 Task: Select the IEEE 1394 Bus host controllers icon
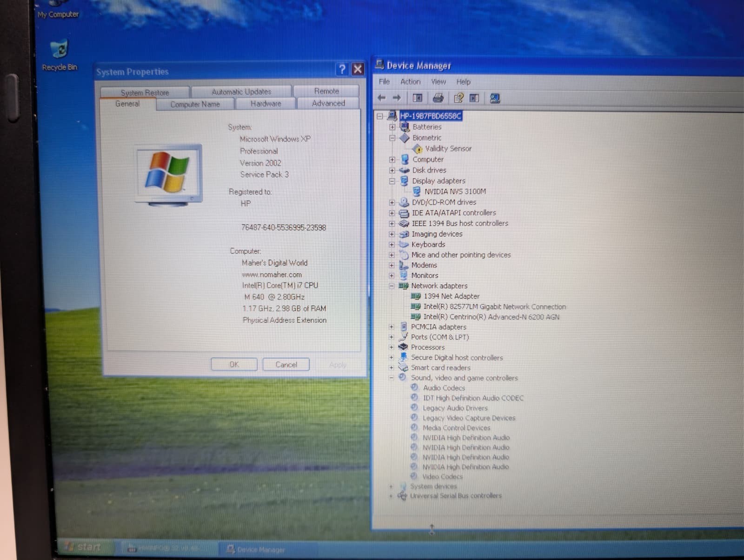click(x=404, y=223)
